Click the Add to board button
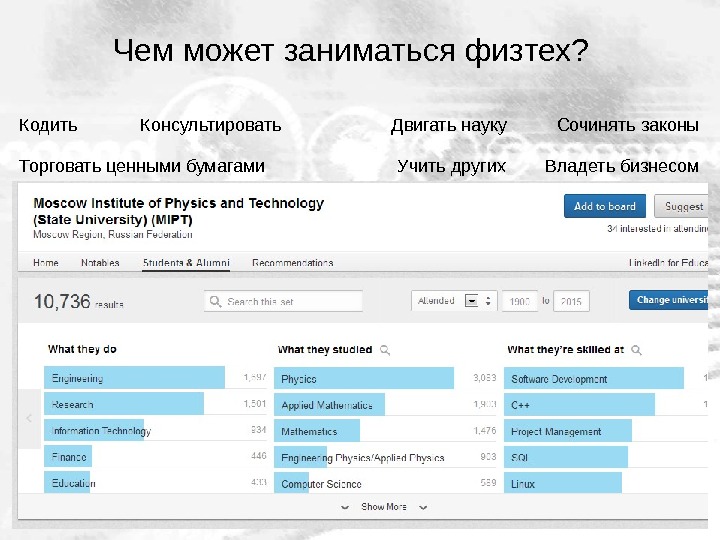 605,206
